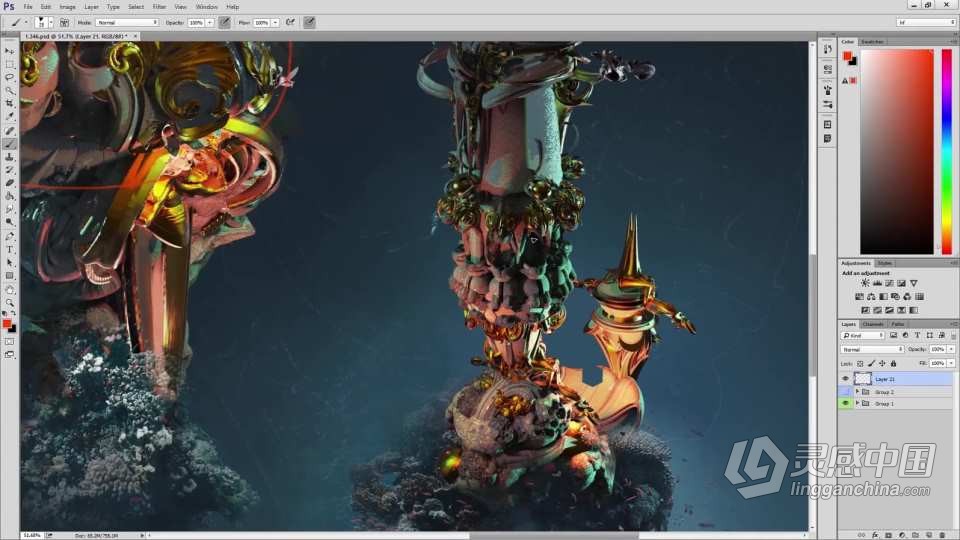
Task: Select the Clone Stamp tool
Action: point(9,157)
